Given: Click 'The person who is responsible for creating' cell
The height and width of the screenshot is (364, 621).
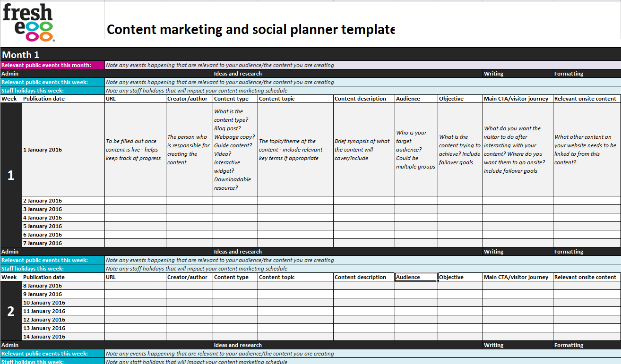Looking at the screenshot, I should 190,150.
